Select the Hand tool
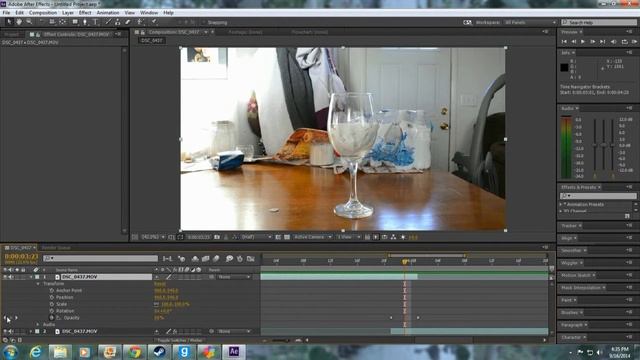This screenshot has width=640, height=360. coord(19,22)
